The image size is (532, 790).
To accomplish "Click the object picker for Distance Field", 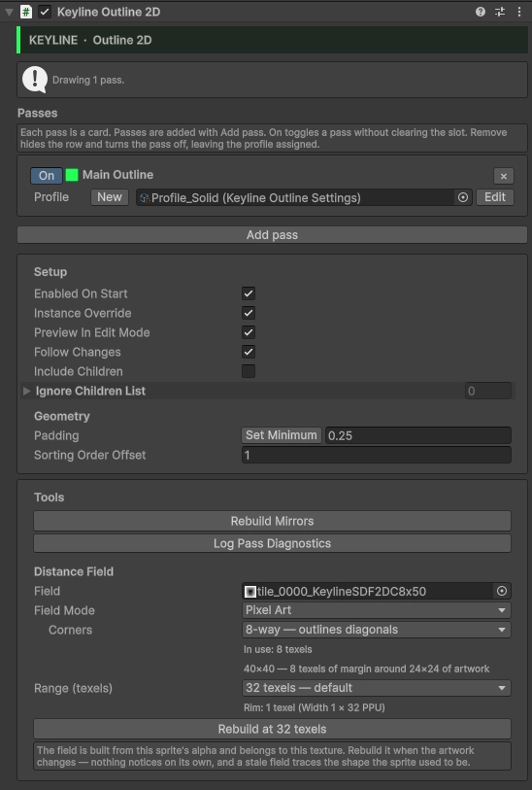I will pyautogui.click(x=502, y=591).
